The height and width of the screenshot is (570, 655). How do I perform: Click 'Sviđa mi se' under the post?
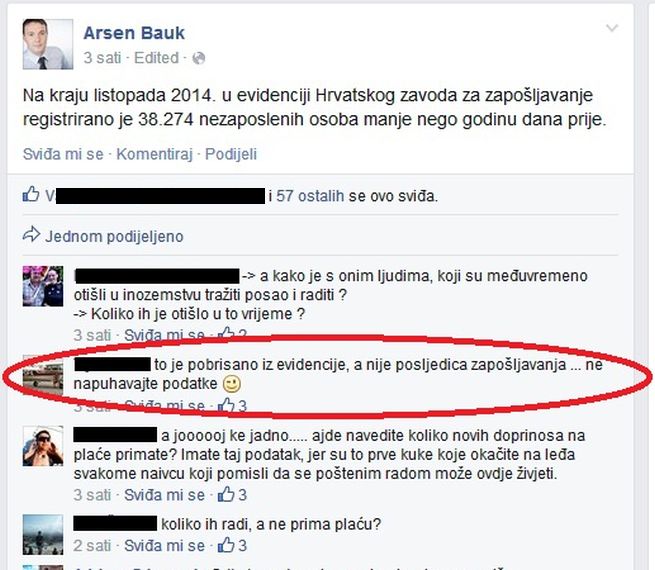click(63, 154)
